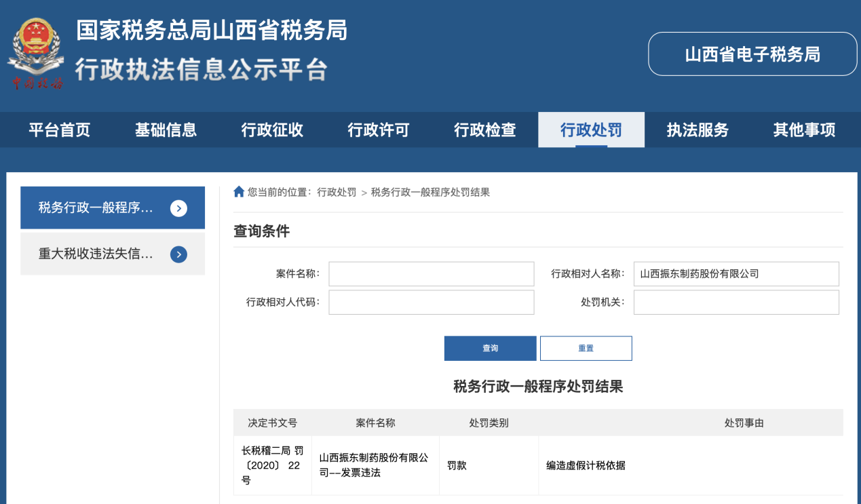Switch to 行政征收 tab
This screenshot has width=861, height=504.
point(272,130)
